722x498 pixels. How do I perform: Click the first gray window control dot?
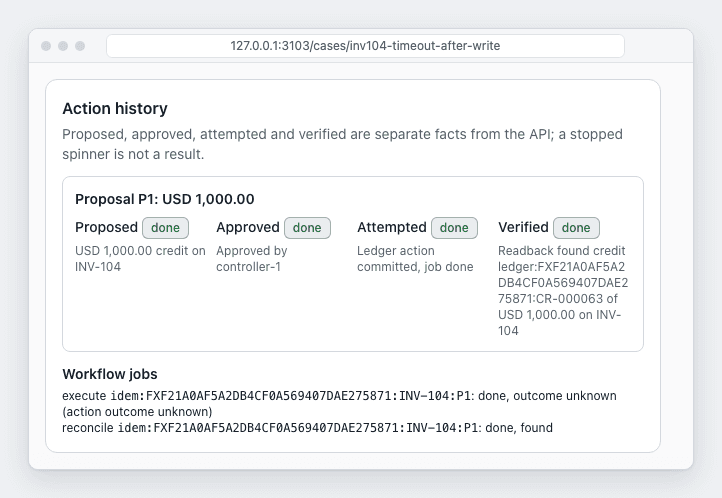point(46,46)
